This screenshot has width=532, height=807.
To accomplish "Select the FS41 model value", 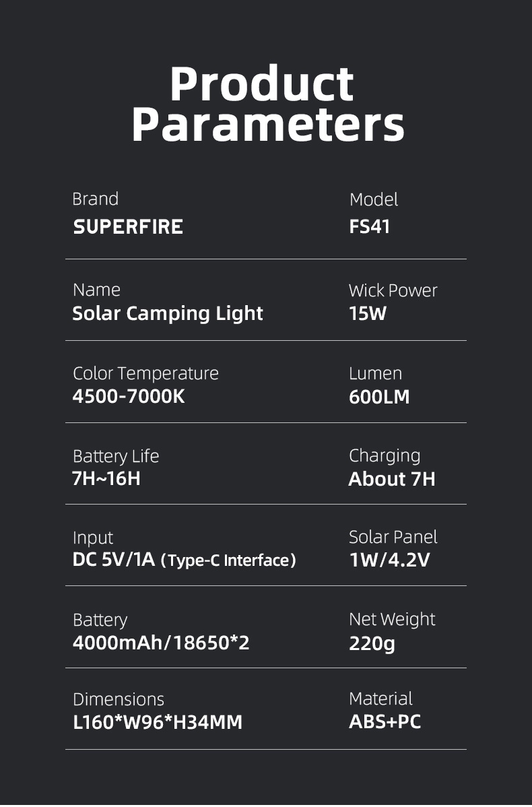I will (370, 226).
